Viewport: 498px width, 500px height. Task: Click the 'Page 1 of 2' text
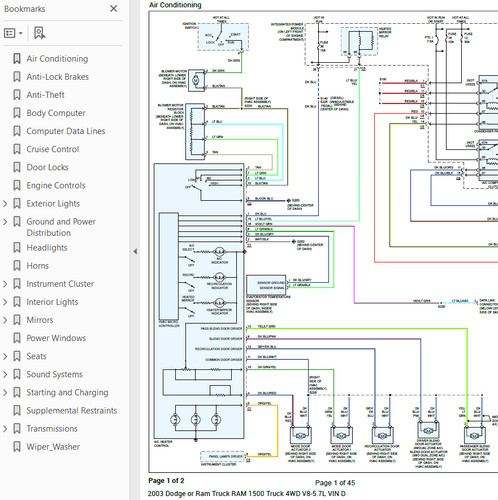(x=166, y=481)
